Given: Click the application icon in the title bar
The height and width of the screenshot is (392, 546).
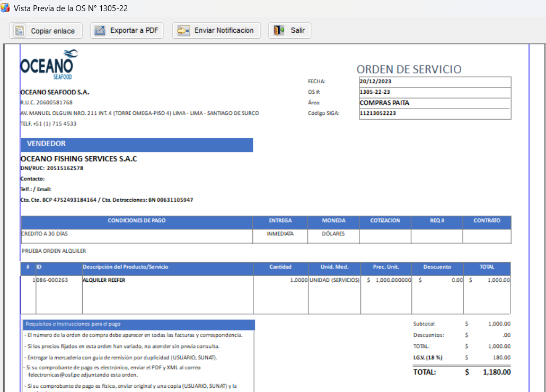Looking at the screenshot, I should [5, 8].
